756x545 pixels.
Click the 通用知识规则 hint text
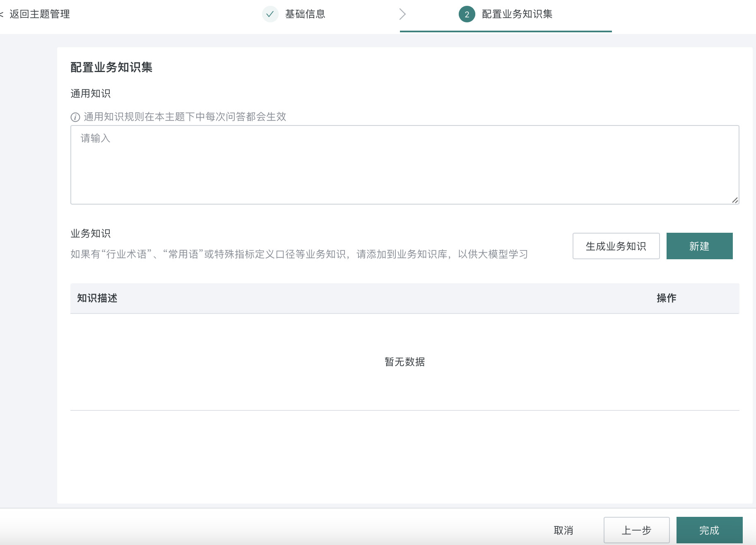[185, 117]
